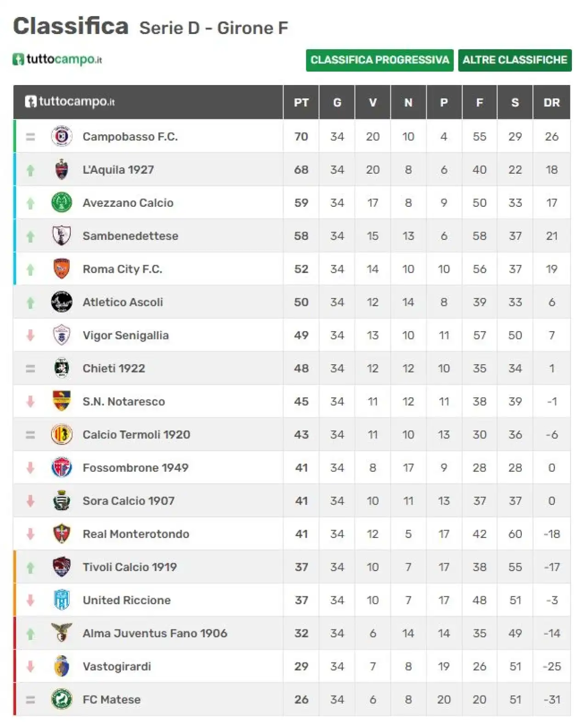Click the tuttocampo.it logo under the title
The image size is (588, 725).
(57, 59)
